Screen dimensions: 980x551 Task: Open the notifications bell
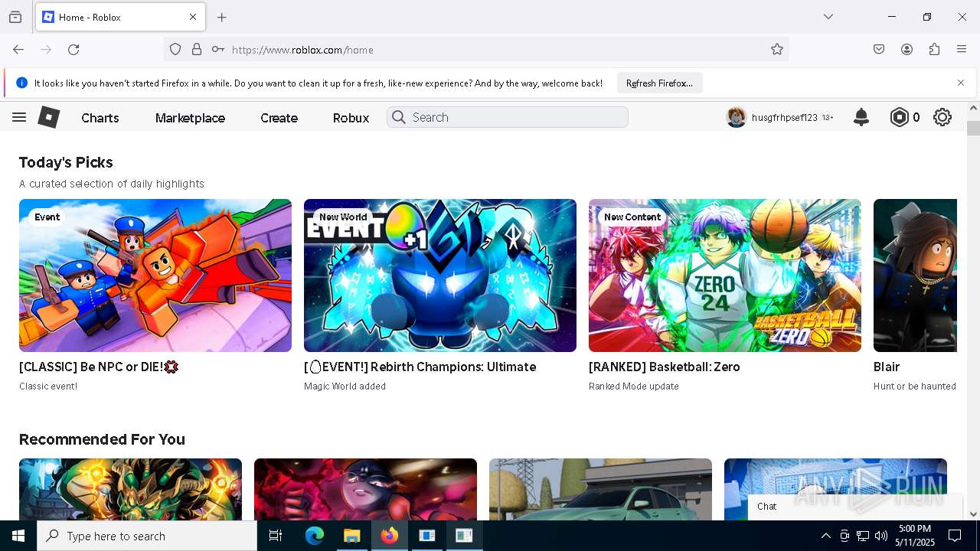point(861,117)
